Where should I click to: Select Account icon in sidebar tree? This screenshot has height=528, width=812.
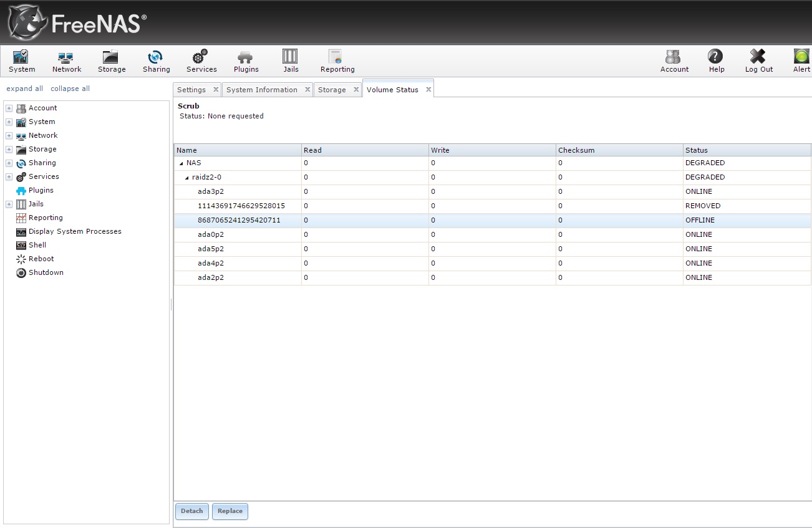21,108
